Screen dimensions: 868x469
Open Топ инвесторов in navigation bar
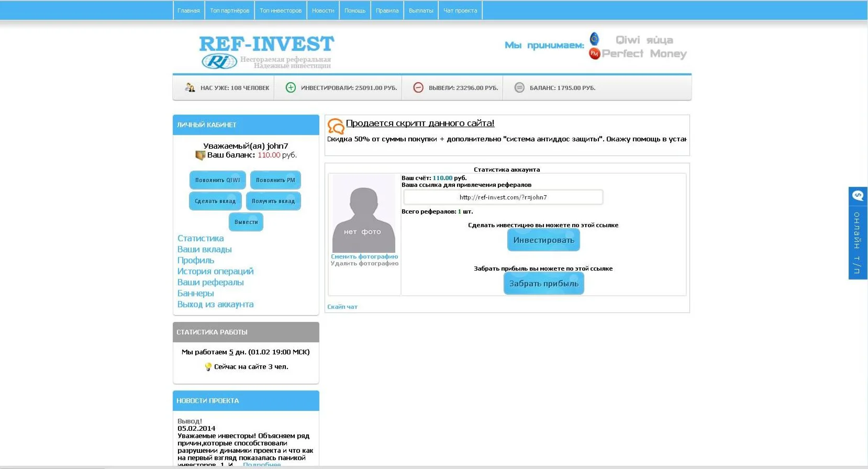tap(281, 10)
